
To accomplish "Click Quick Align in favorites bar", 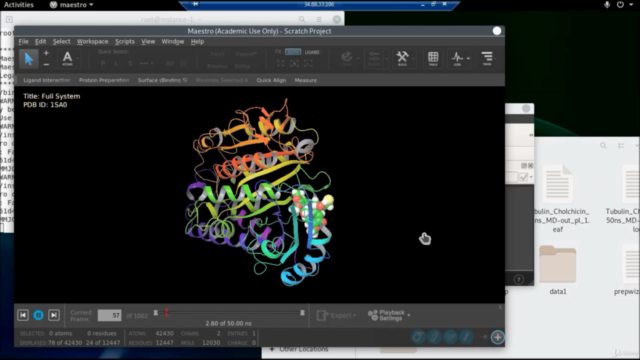I will [x=271, y=80].
